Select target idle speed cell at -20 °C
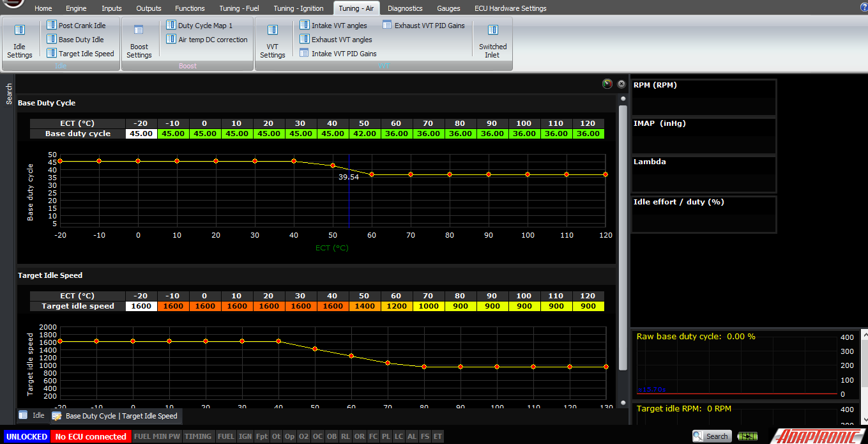The height and width of the screenshot is (444, 868). (x=141, y=306)
